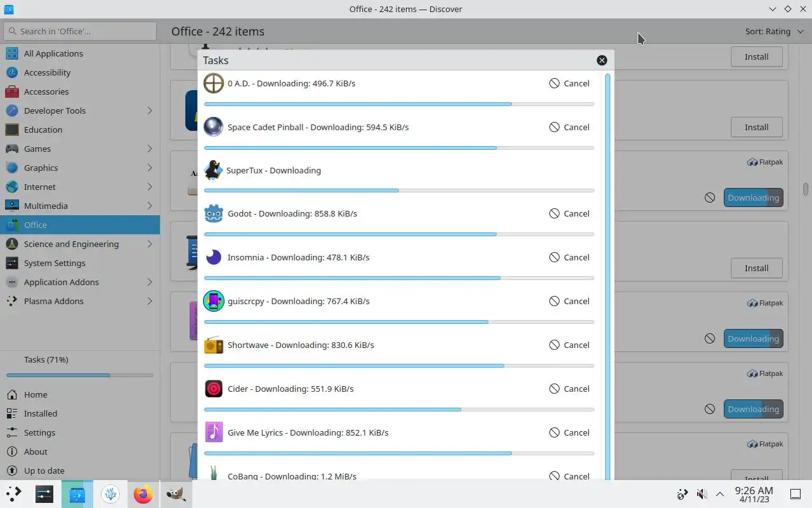Click the Insomnia moon icon
This screenshot has width=812, height=508.
pos(214,257)
